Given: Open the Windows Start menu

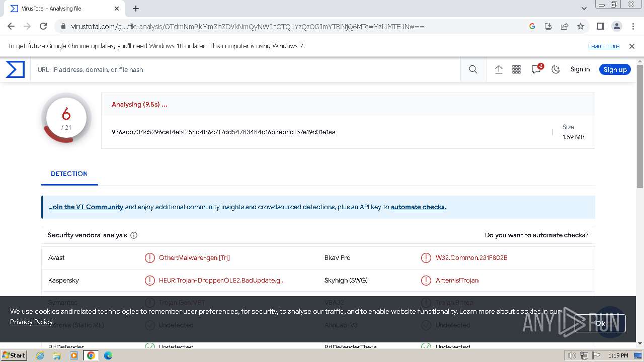Looking at the screenshot, I should click(x=14, y=355).
